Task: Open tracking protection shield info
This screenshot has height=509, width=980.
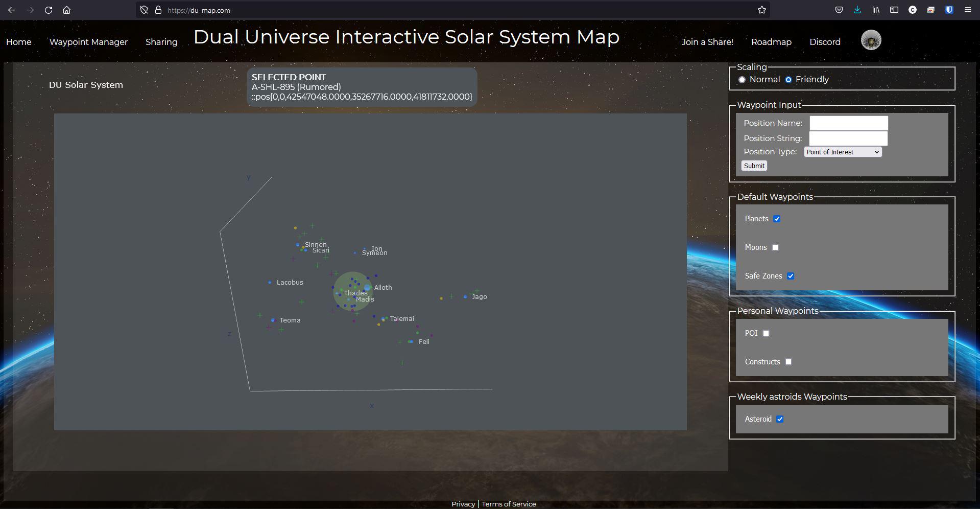Action: pos(144,10)
